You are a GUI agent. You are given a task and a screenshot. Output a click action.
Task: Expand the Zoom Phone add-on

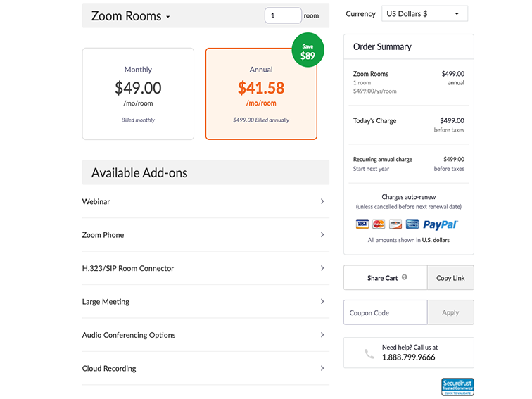click(205, 235)
